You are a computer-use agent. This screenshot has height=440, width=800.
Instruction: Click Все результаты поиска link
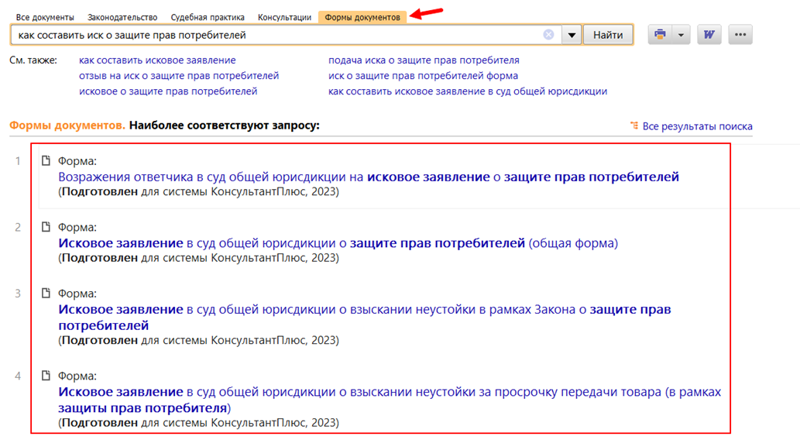point(697,126)
